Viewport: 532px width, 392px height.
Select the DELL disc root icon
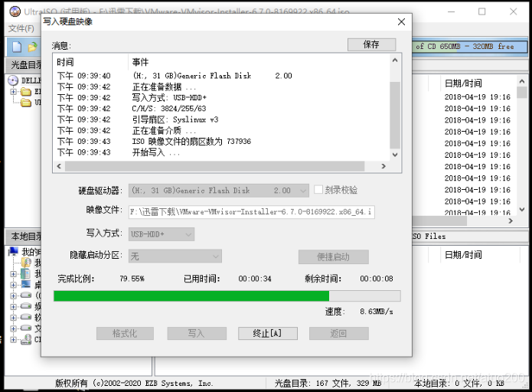click(13, 80)
